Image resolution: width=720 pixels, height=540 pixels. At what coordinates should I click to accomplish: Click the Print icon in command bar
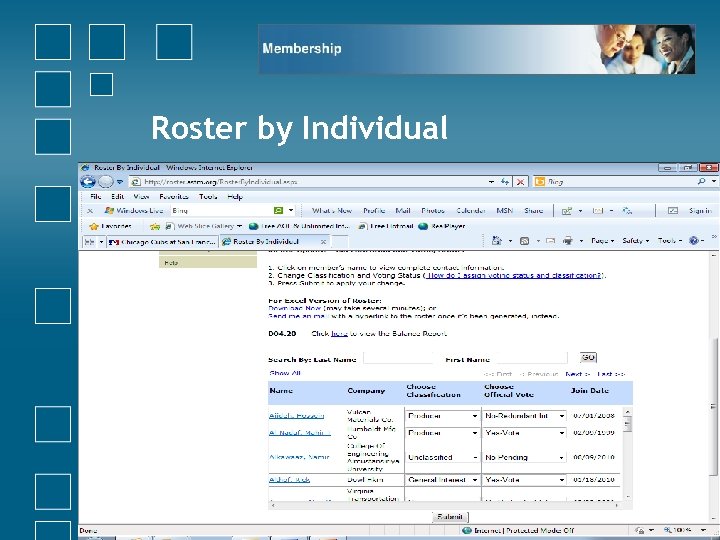568,241
